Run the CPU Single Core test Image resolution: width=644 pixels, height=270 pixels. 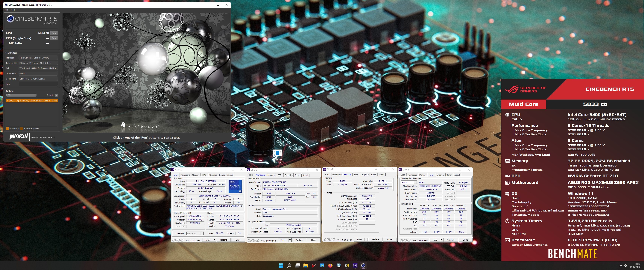coord(54,38)
